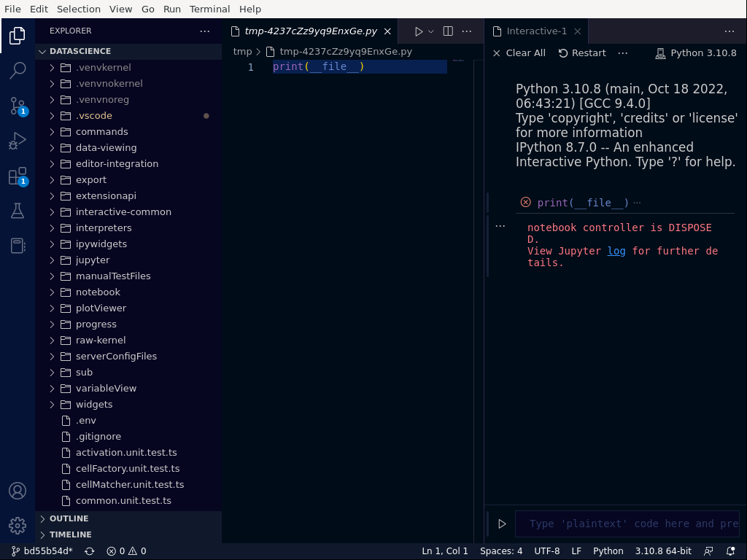The image size is (747, 560).
Task: Focus the interactive code input box
Action: tap(627, 524)
